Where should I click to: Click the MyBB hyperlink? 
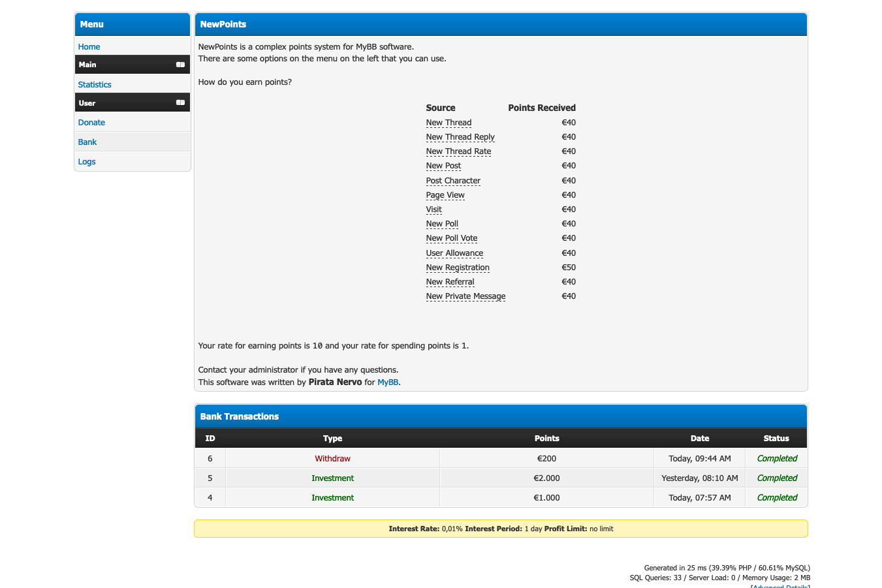click(388, 382)
